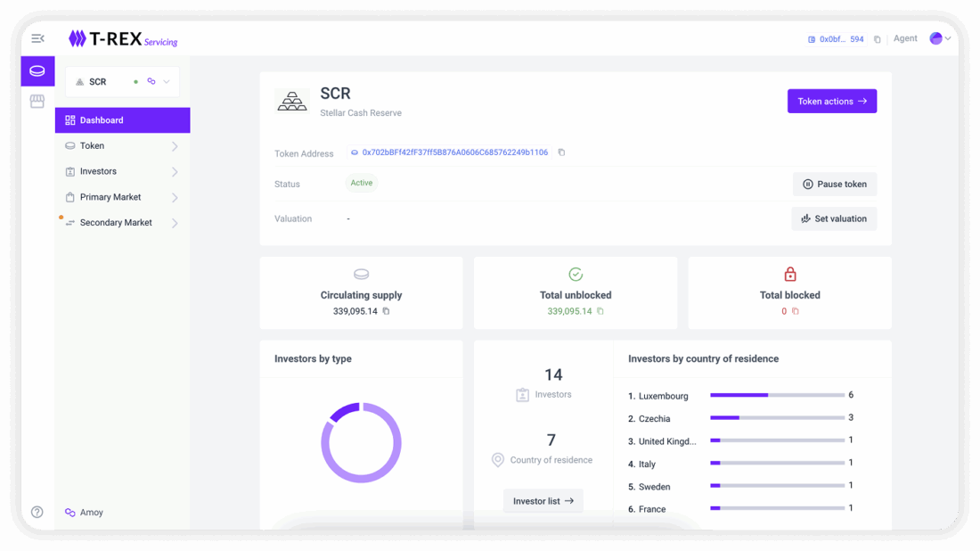Pause the token with the Pause token button
The image size is (980, 551).
[x=835, y=184]
